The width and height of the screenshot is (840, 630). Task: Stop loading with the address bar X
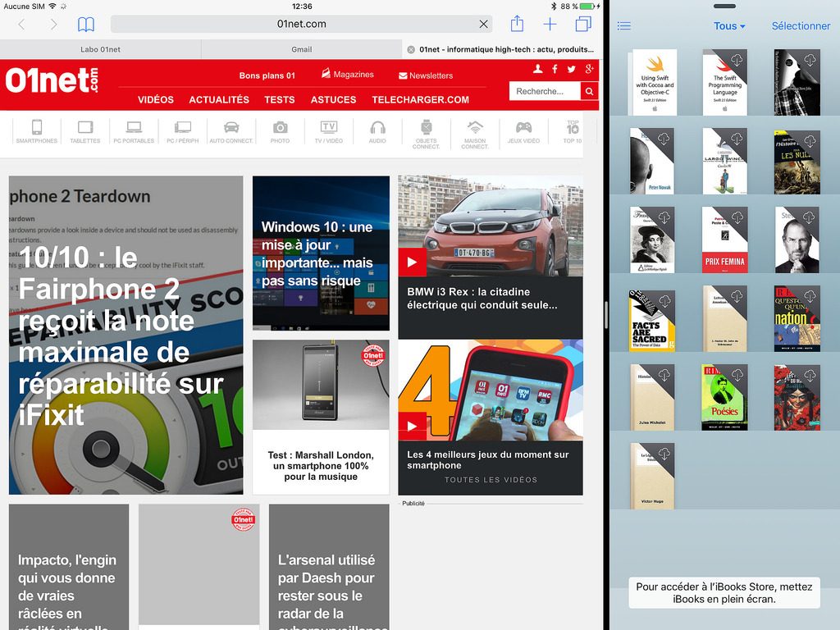483,24
